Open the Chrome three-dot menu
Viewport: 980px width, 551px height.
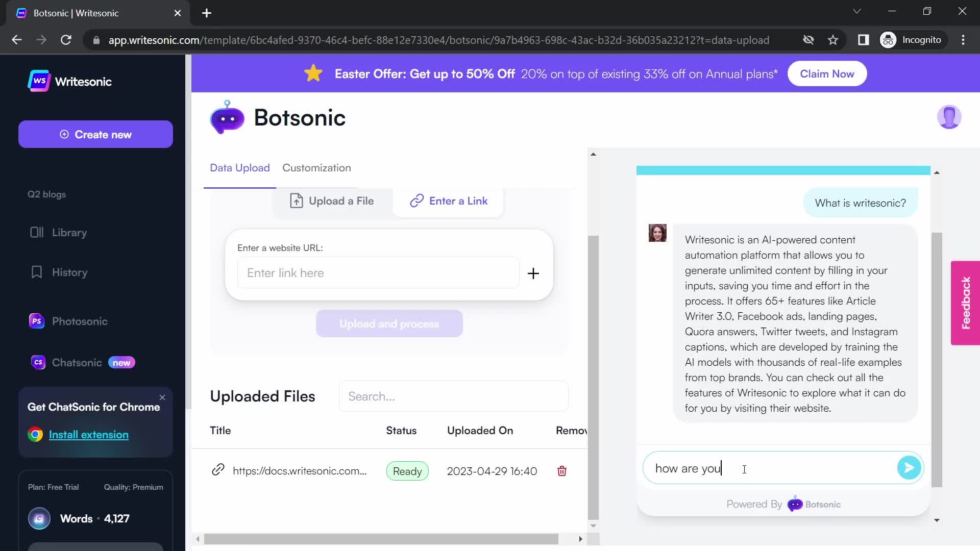pyautogui.click(x=963, y=40)
